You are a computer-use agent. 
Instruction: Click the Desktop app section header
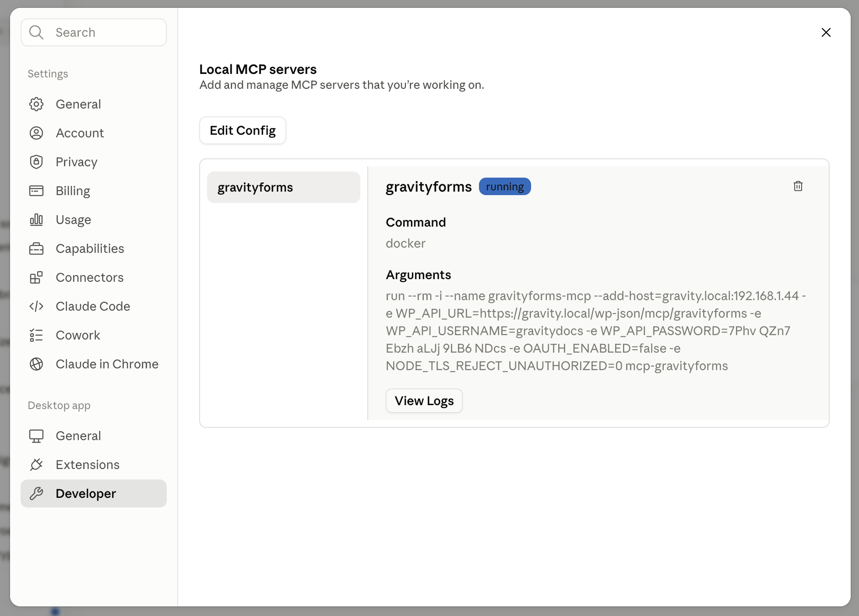tap(59, 406)
